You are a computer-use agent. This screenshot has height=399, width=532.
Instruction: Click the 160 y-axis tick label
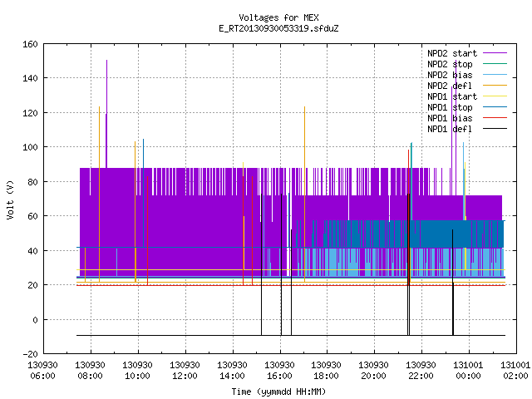(30, 44)
